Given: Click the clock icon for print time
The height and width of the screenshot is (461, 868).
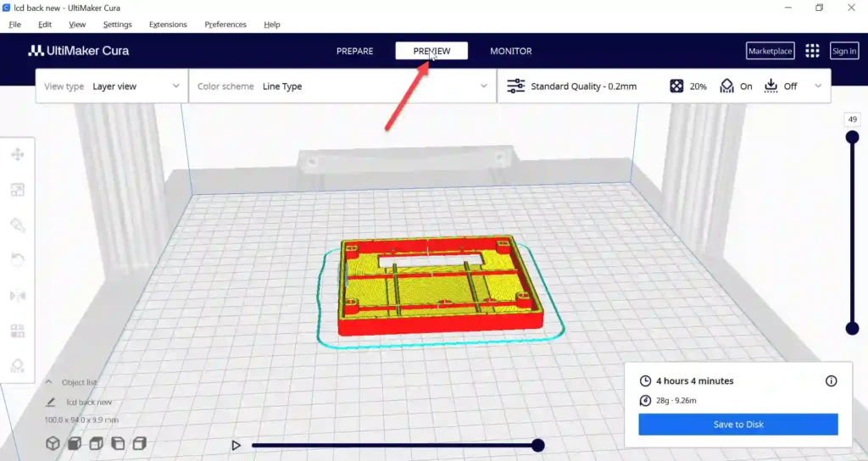Looking at the screenshot, I should click(x=645, y=380).
